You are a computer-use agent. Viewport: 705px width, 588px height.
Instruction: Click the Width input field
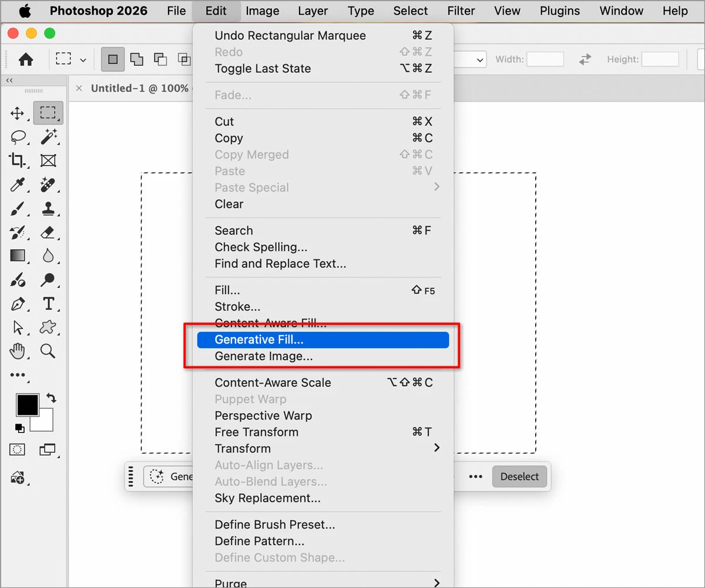[545, 59]
